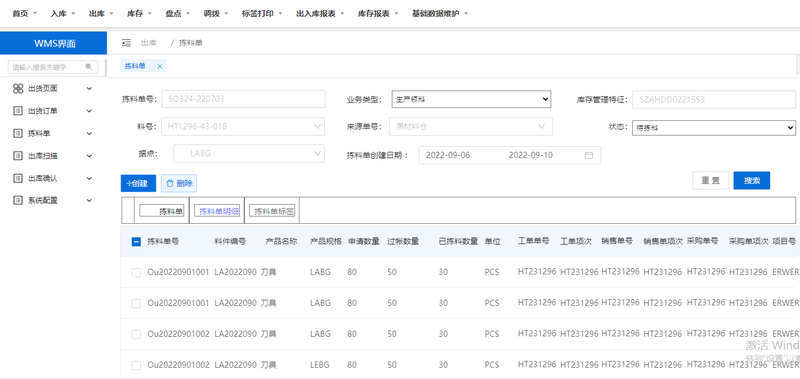Open the 库存报表 top menu

click(x=378, y=14)
